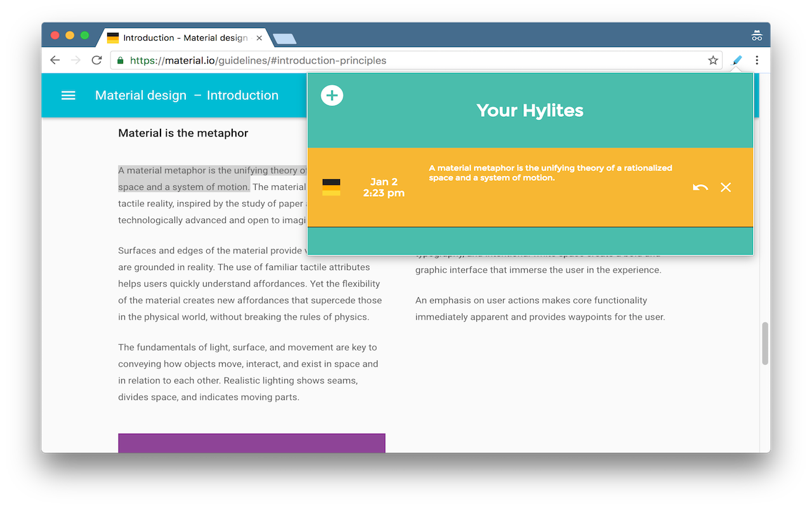Click the highlighted text on the page

tap(213, 178)
